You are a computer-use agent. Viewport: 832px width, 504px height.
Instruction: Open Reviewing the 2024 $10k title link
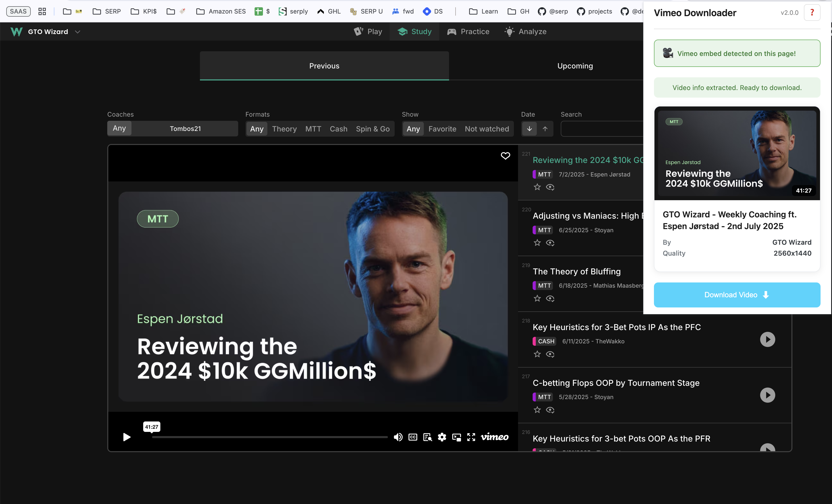tap(588, 160)
